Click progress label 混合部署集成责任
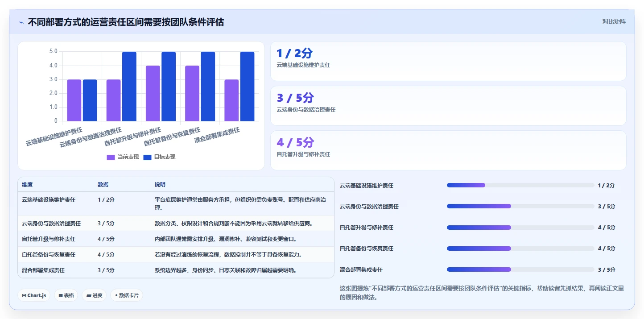 click(361, 270)
